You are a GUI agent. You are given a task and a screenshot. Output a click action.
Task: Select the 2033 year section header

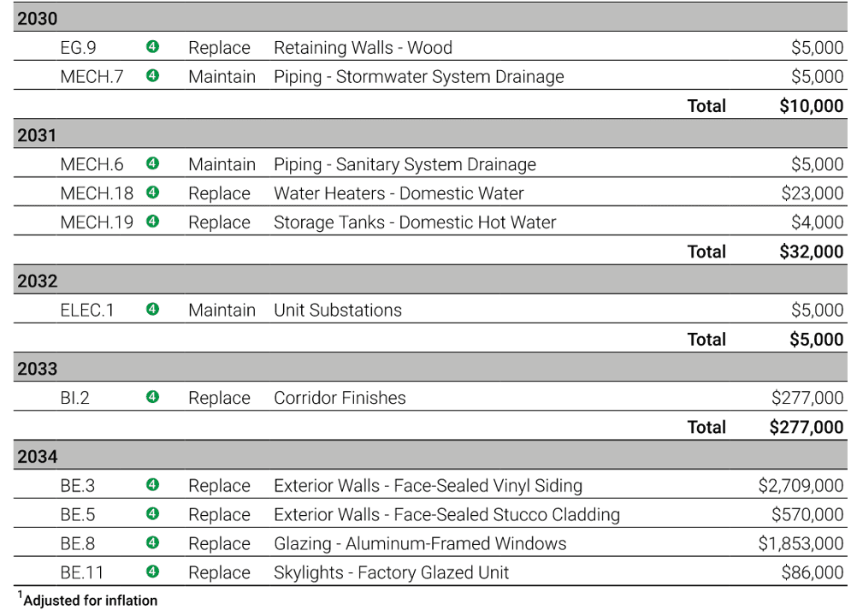click(430, 368)
